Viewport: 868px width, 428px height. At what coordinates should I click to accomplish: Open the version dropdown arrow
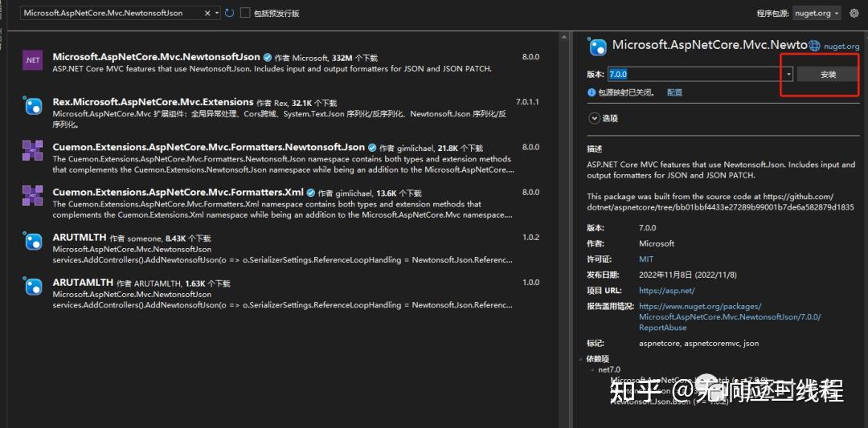click(x=789, y=74)
